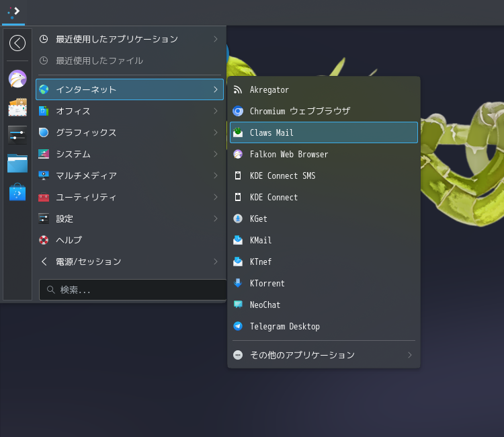The height and width of the screenshot is (437, 504).
Task: Open the 設定 category
Action: click(x=130, y=218)
